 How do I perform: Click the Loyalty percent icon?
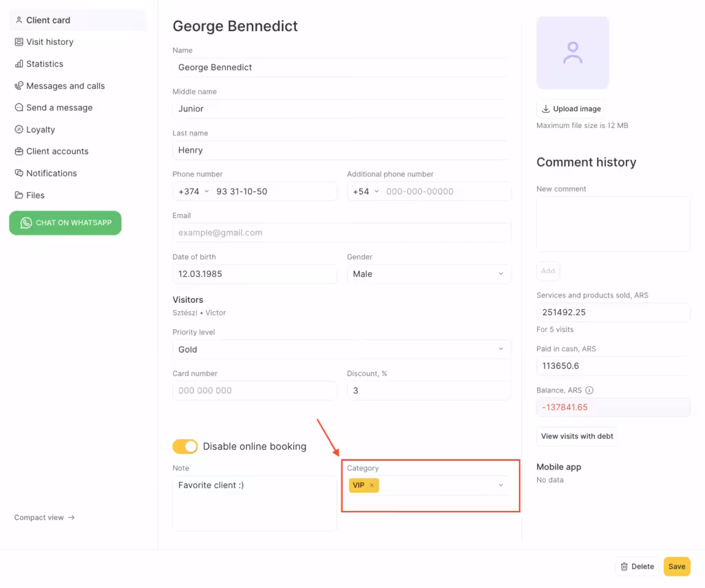point(19,129)
